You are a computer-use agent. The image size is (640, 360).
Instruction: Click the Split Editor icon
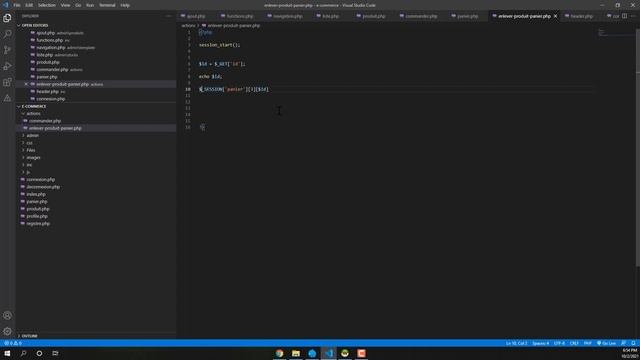point(624,16)
